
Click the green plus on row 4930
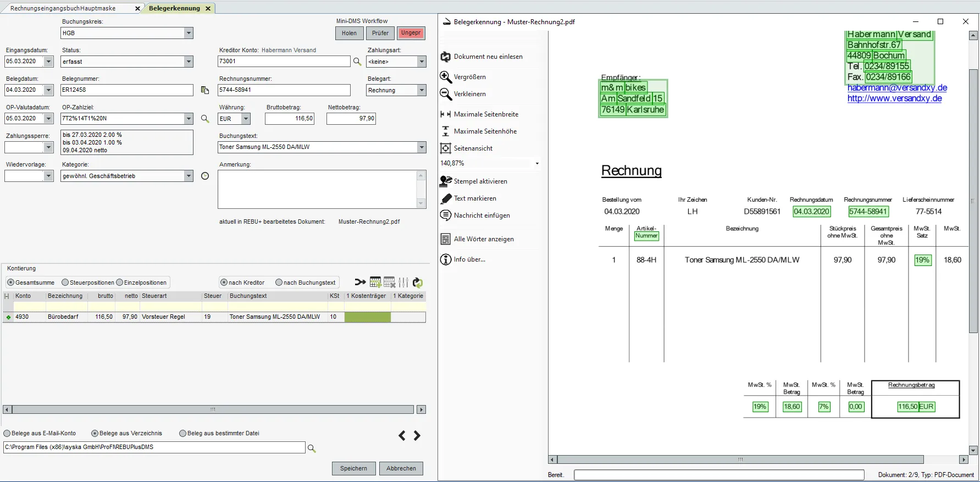click(8, 317)
